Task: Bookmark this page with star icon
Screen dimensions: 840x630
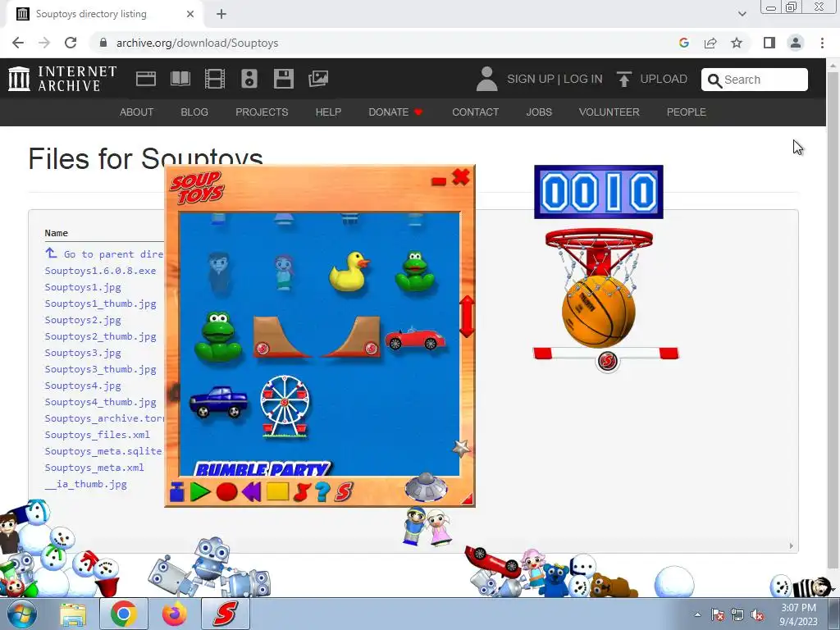Action: [x=737, y=43]
